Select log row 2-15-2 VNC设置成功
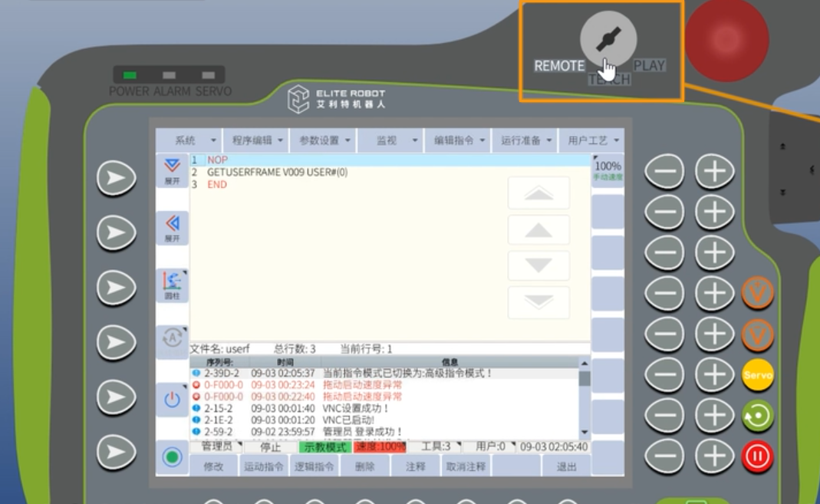Image resolution: width=820 pixels, height=504 pixels. [384, 408]
